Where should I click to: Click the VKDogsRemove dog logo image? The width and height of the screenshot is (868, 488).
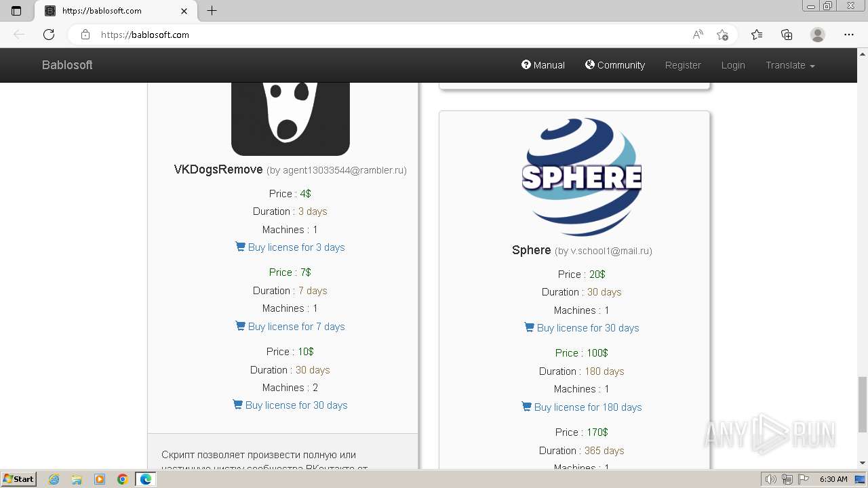tap(290, 119)
